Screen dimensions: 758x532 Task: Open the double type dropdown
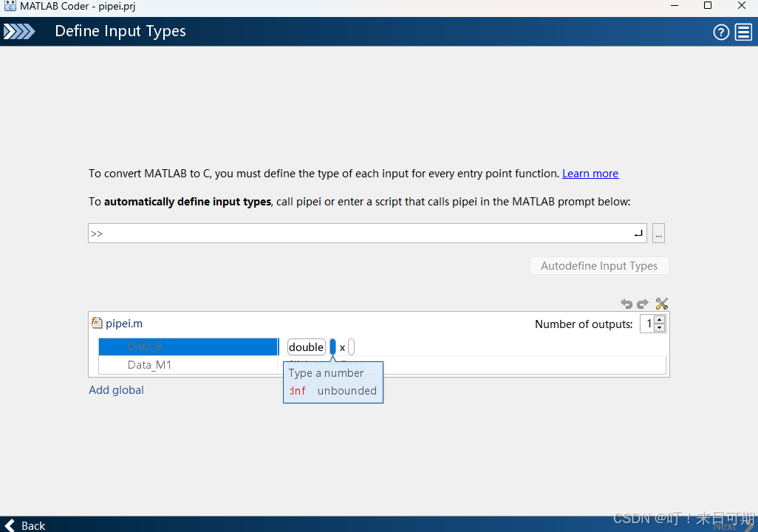[306, 347]
